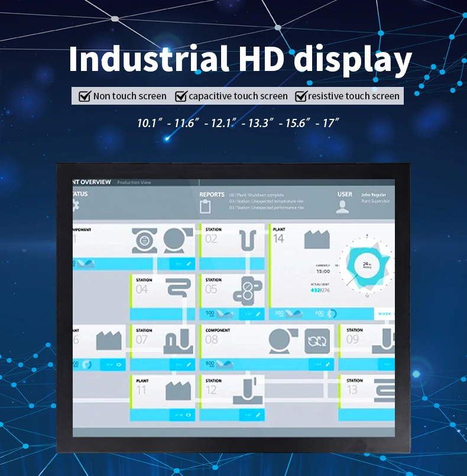Click the Industrial HD display headline
The width and height of the screenshot is (467, 476).
pos(241,60)
